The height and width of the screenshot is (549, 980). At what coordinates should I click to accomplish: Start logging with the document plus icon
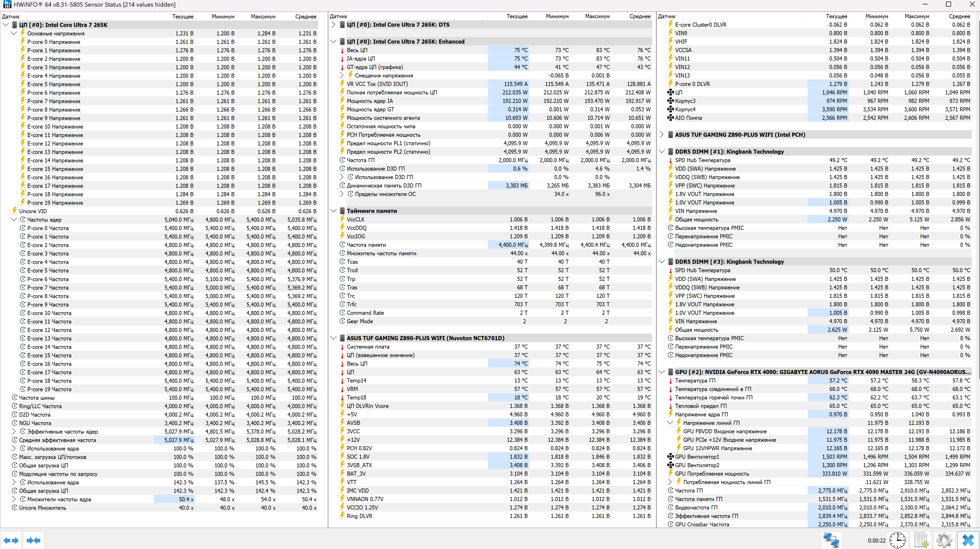click(x=921, y=540)
